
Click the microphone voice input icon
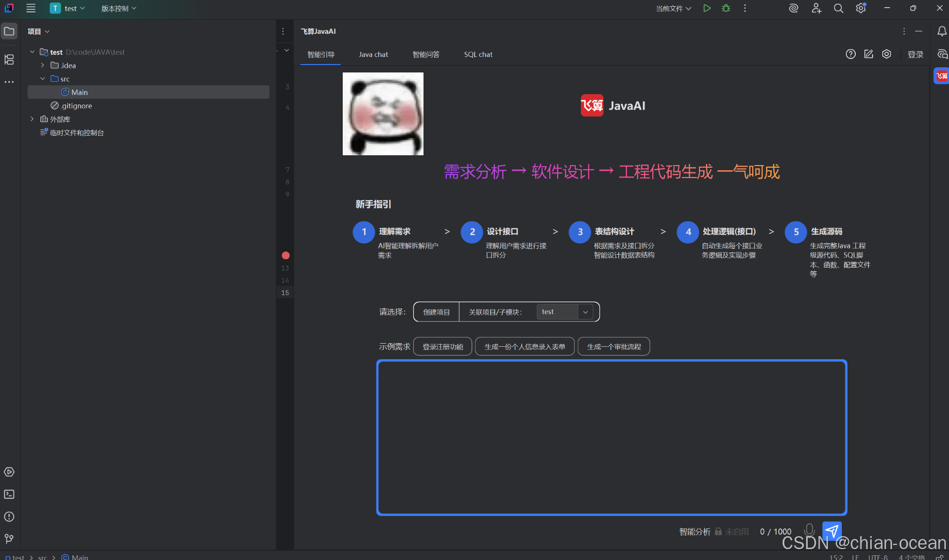point(809,530)
